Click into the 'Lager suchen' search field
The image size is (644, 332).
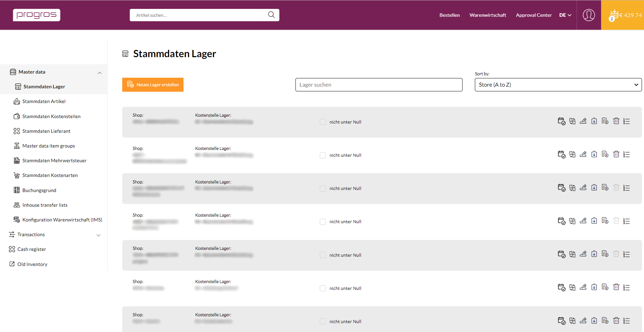(379, 85)
